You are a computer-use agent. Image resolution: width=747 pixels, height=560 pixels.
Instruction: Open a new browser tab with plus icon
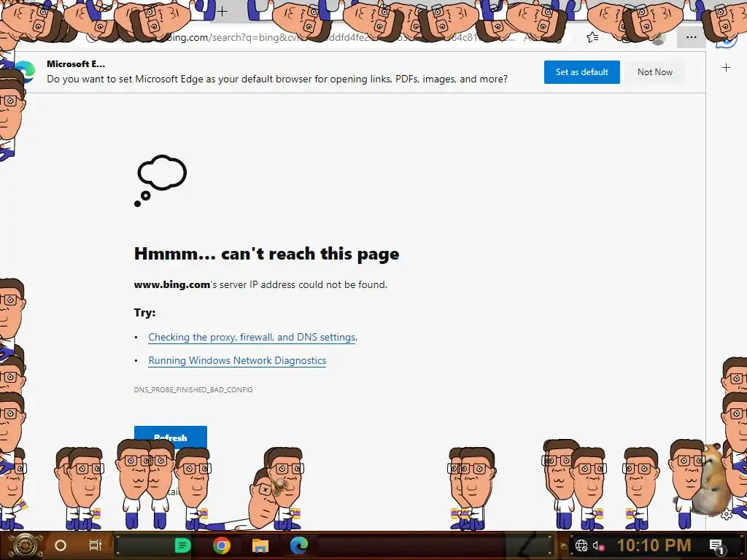click(222, 11)
